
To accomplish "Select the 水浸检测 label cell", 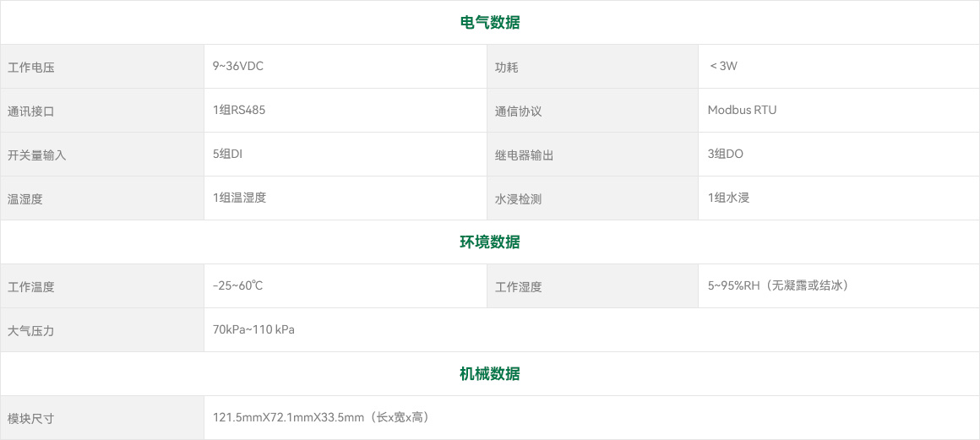I will pos(518,199).
